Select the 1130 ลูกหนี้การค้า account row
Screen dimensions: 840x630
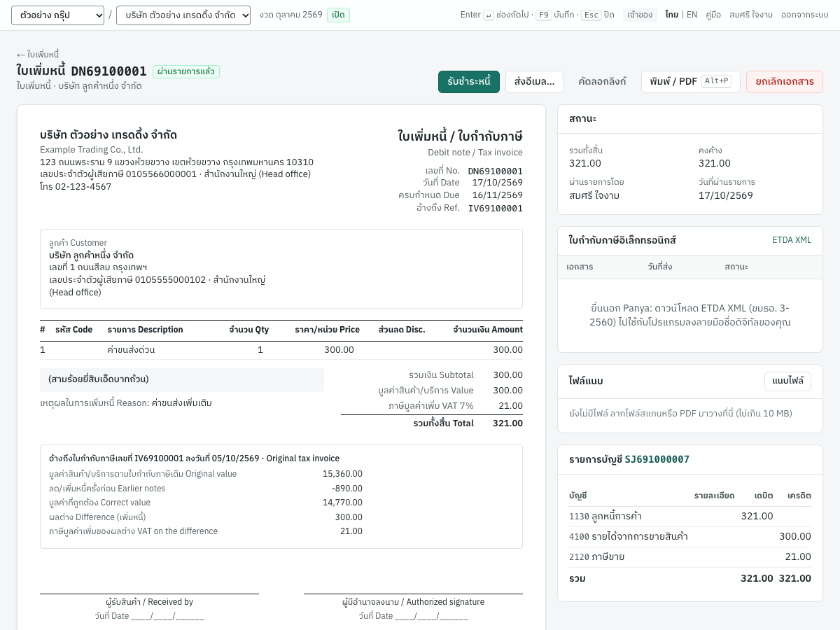(x=690, y=517)
